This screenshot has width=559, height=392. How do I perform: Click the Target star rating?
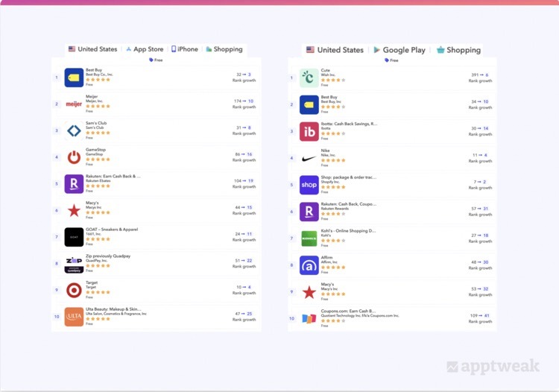(98, 292)
